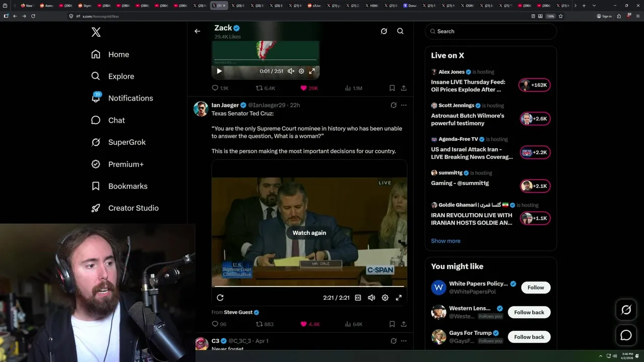Open Bookmarks in the sidebar
Image resolution: width=644 pixels, height=362 pixels.
[x=119, y=186]
